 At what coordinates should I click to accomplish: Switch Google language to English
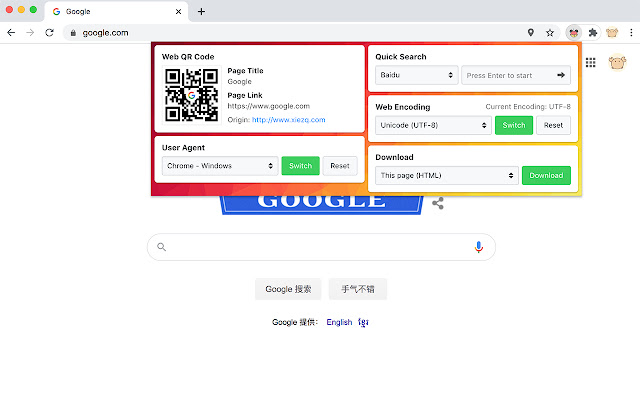click(339, 322)
